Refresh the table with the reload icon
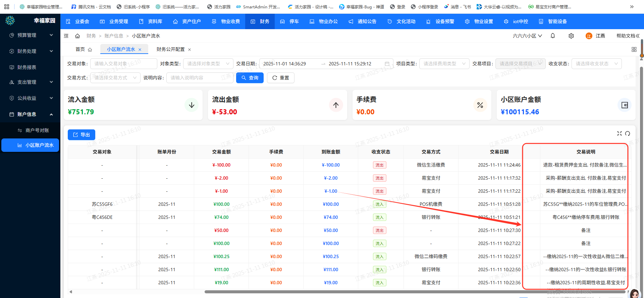 click(x=628, y=133)
